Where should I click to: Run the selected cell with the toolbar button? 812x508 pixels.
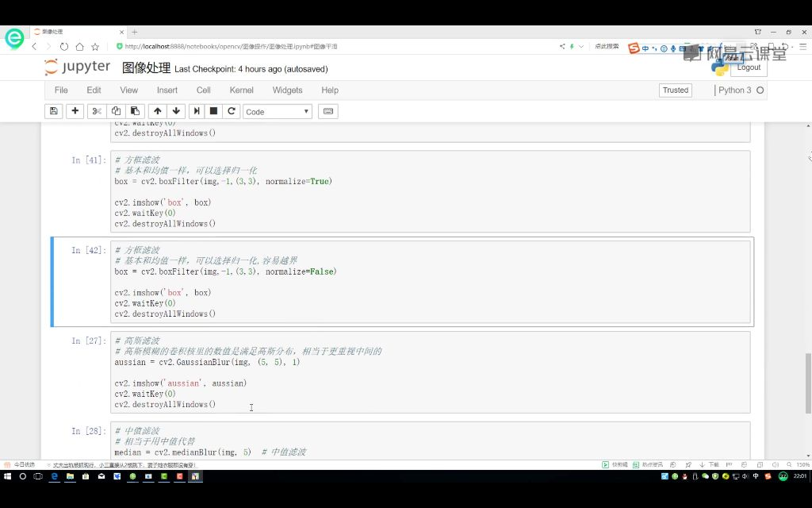pos(197,111)
